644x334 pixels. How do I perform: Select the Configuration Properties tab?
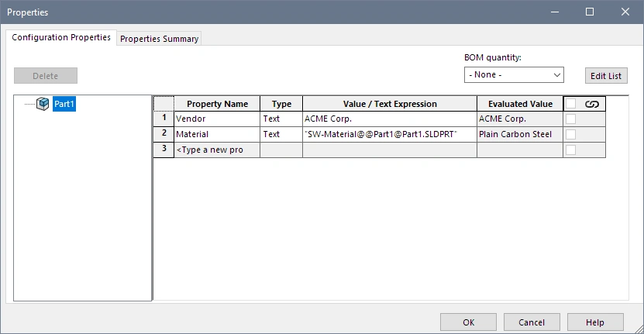pyautogui.click(x=61, y=37)
